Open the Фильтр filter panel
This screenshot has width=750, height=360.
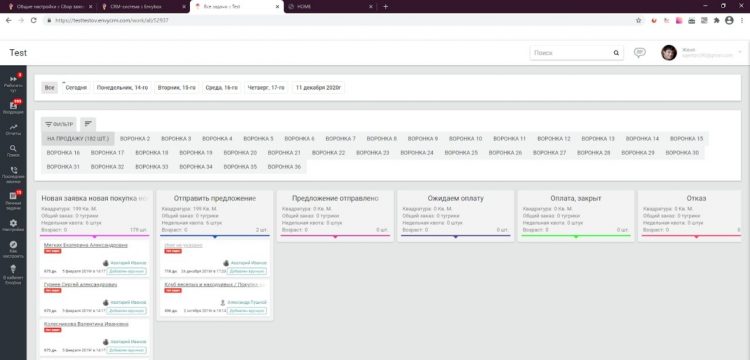click(x=58, y=124)
